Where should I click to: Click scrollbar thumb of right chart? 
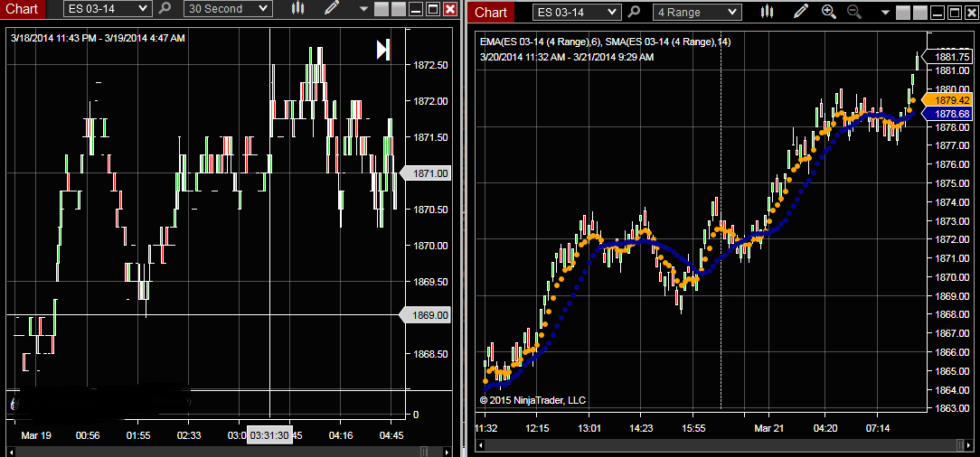[x=961, y=446]
